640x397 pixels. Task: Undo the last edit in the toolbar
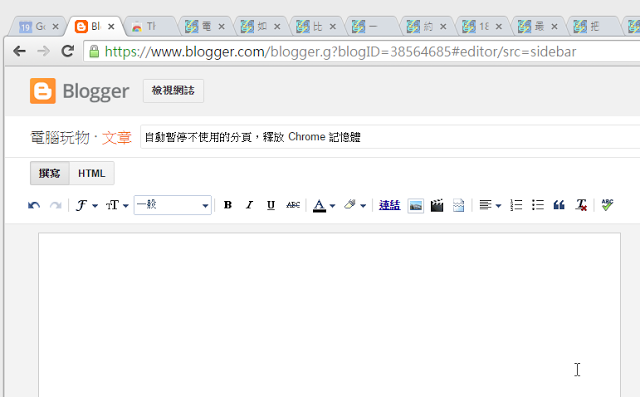pyautogui.click(x=34, y=205)
